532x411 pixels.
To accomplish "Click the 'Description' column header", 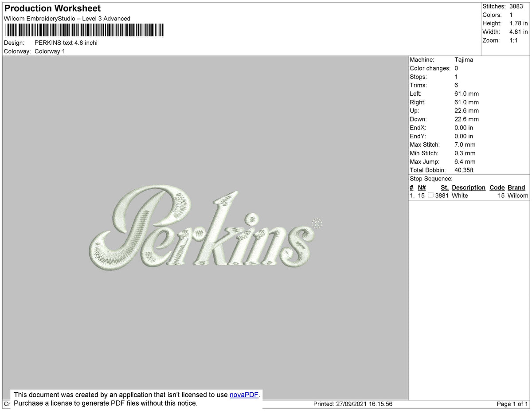I will (x=469, y=188).
